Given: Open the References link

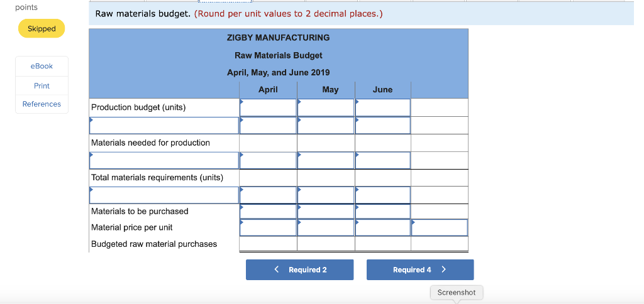Looking at the screenshot, I should pos(42,104).
